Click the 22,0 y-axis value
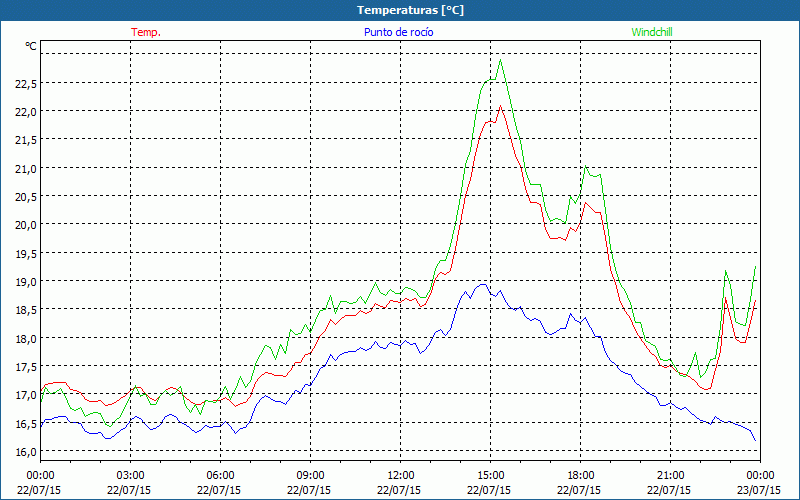The image size is (800, 500). click(x=26, y=112)
